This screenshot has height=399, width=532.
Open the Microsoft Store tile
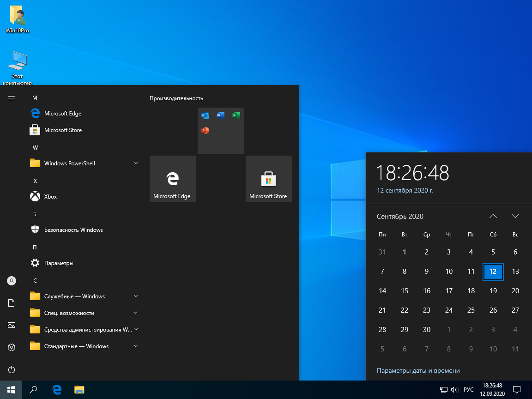tap(268, 179)
